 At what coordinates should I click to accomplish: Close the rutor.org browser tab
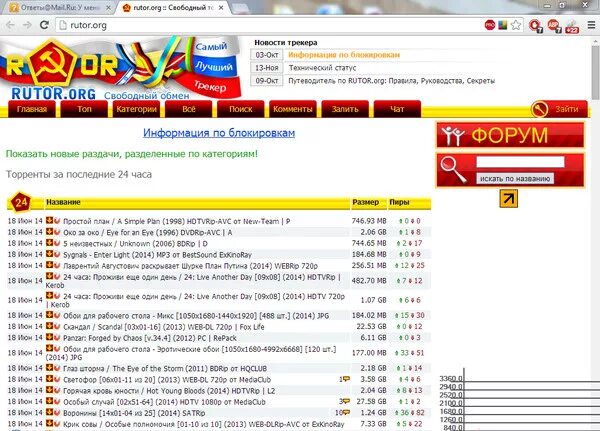coord(222,8)
